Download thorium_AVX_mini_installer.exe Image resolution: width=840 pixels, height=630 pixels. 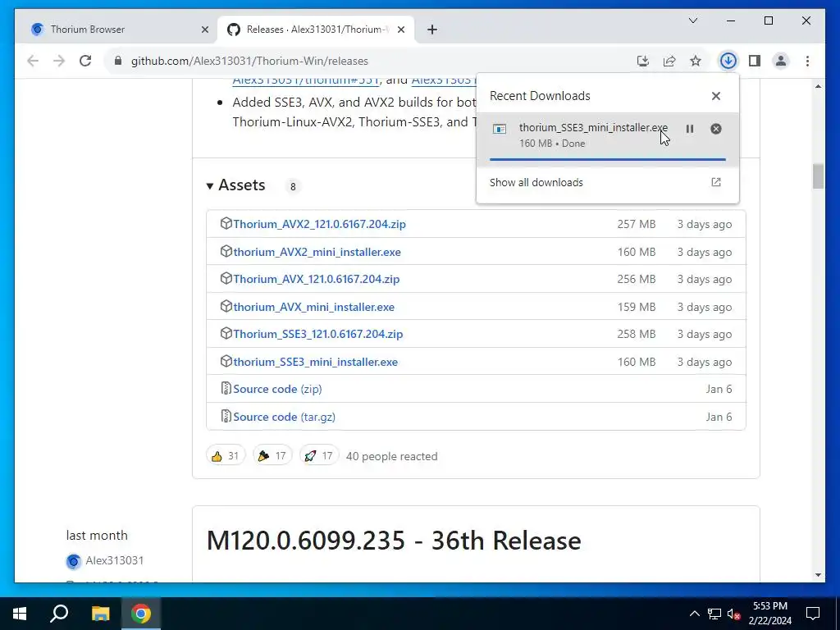[x=314, y=307]
